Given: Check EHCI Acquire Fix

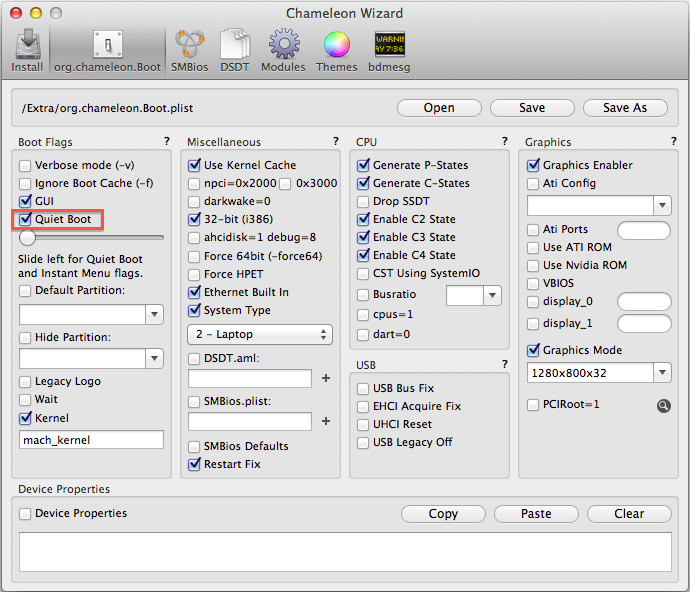Looking at the screenshot, I should coord(363,407).
